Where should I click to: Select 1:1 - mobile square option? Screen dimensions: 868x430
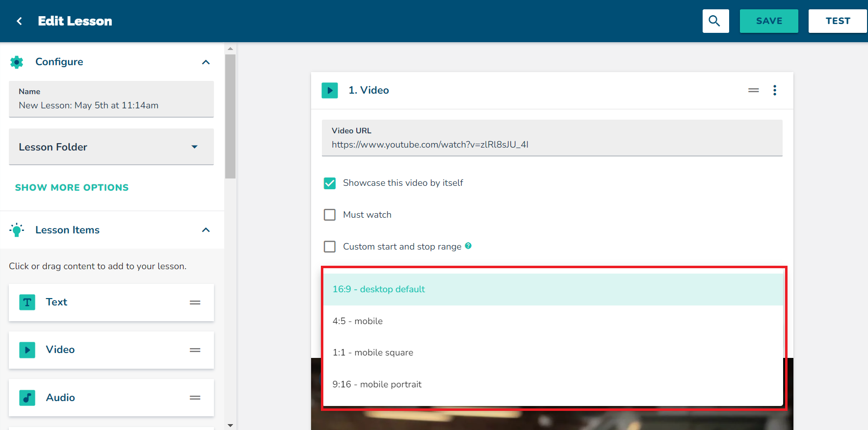(553, 353)
